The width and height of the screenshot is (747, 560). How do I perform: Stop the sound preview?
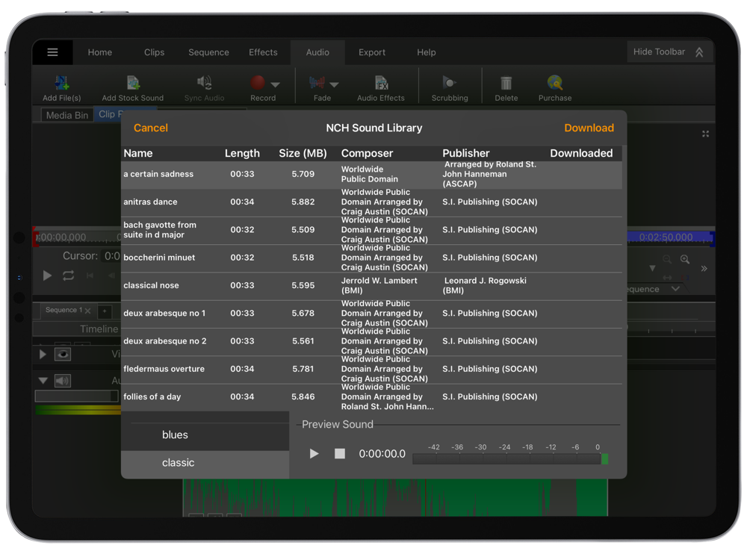point(339,454)
